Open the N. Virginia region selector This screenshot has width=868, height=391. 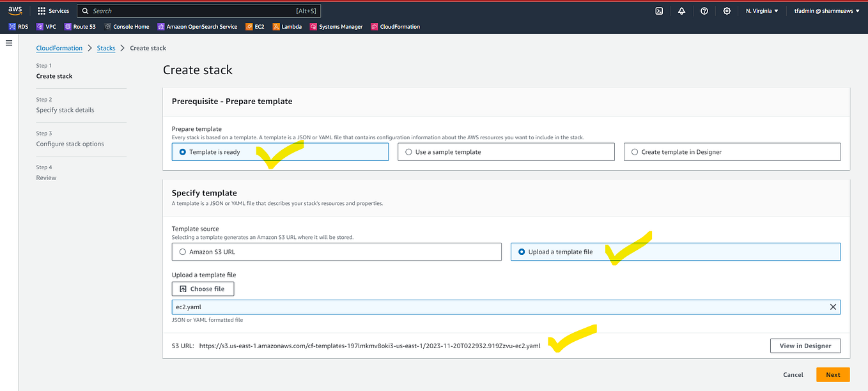pos(762,11)
